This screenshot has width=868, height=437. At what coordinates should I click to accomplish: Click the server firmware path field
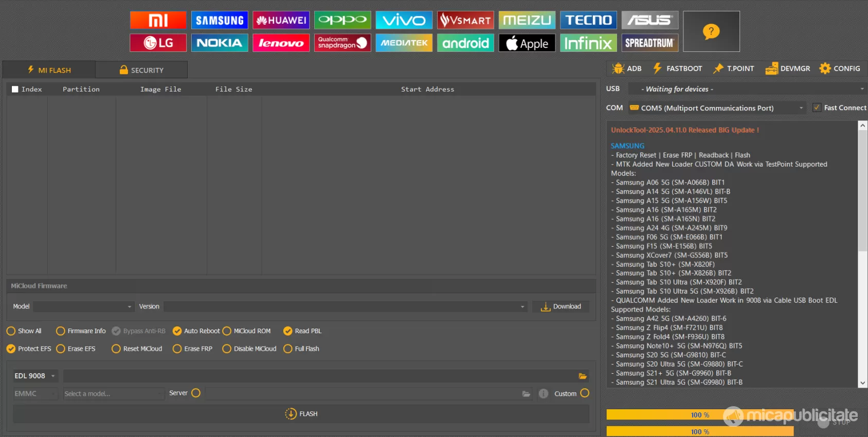[x=369, y=394]
